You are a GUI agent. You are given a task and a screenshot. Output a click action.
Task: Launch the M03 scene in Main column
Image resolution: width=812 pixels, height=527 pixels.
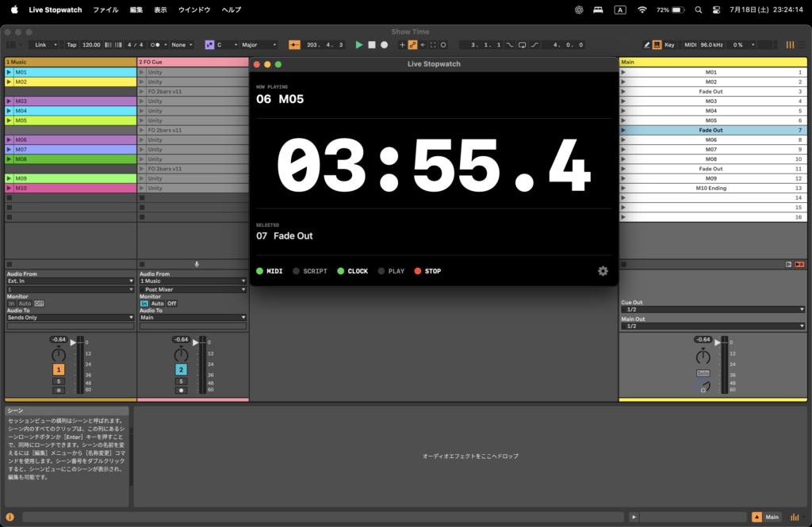(x=623, y=101)
